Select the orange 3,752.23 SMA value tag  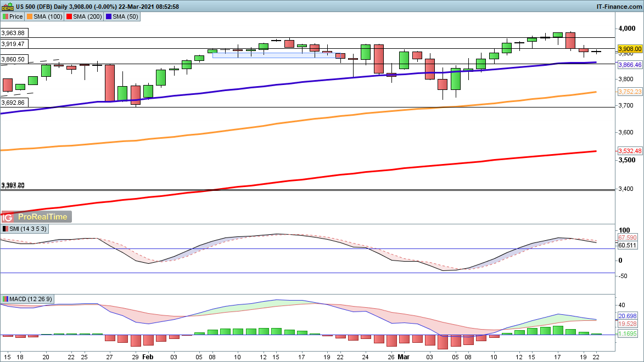coord(630,92)
